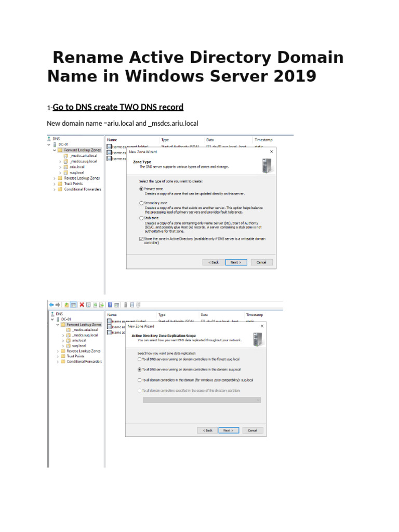Click Back in the Replication Scope wizard
Screen dimensions: 399x532
pyautogui.click(x=207, y=430)
